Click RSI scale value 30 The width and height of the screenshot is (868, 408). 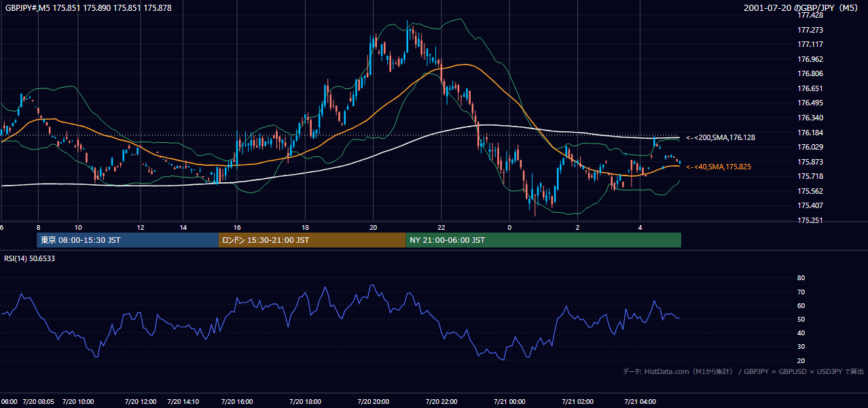[801, 347]
